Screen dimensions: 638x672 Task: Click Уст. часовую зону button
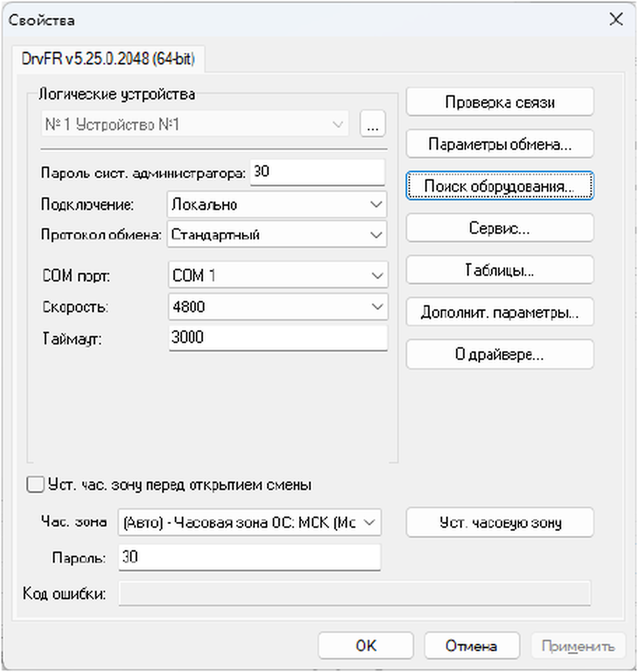(x=499, y=522)
